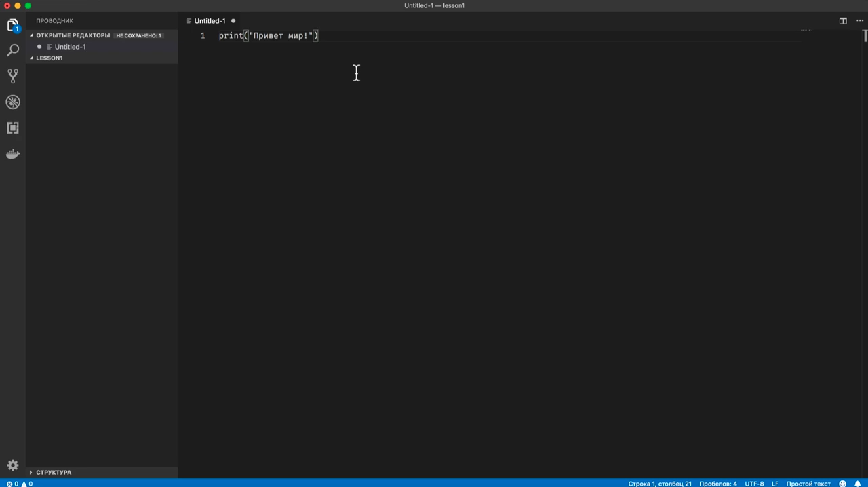Click the notifications bell in status bar

tap(857, 484)
